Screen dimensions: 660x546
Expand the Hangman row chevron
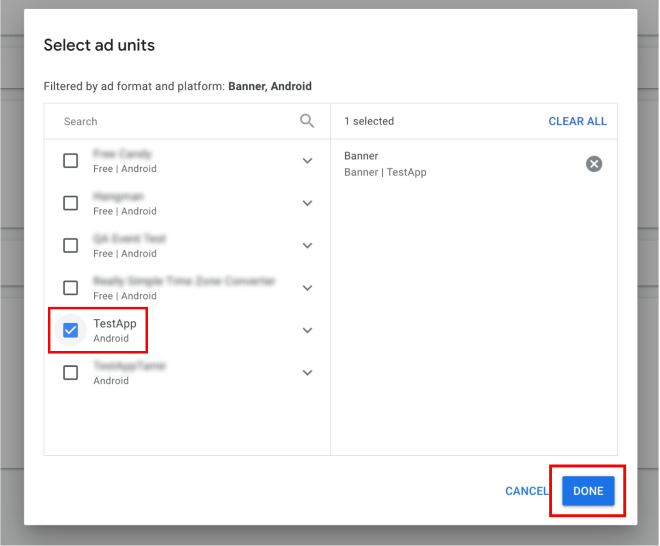tap(308, 203)
